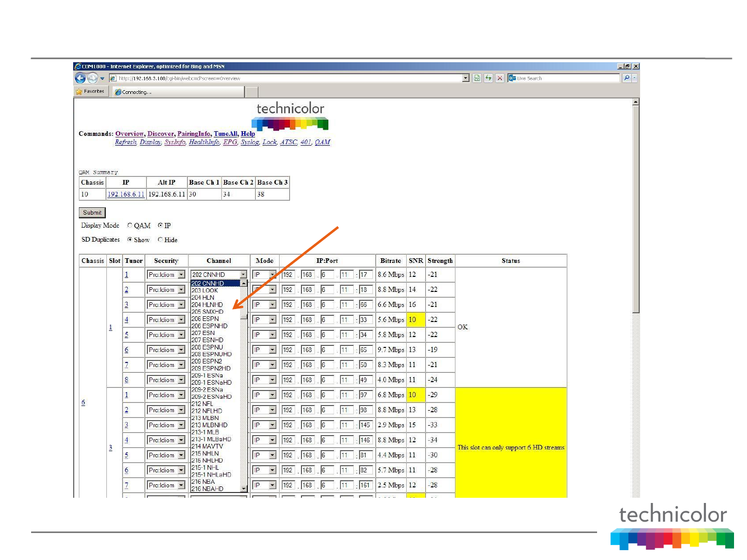Click the browser Forward arrow button
The height and width of the screenshot is (560, 747).
(92, 78)
